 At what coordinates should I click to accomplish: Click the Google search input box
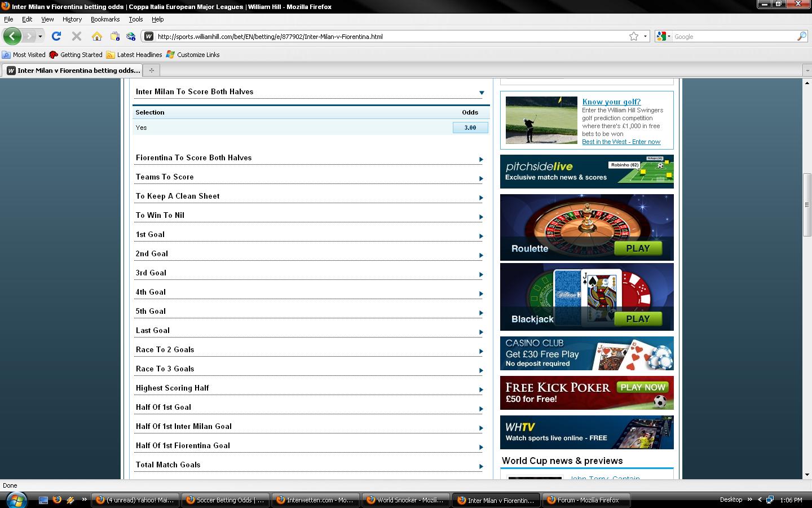(734, 36)
